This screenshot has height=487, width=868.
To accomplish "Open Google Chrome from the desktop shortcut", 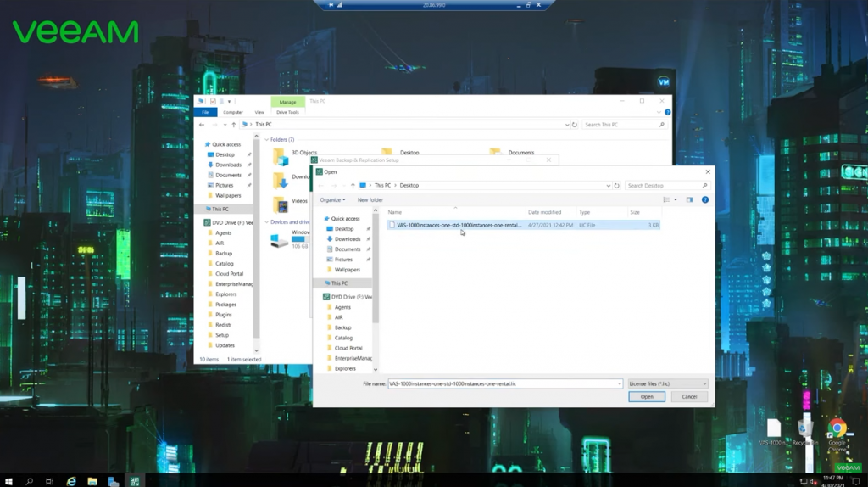I will [x=837, y=431].
